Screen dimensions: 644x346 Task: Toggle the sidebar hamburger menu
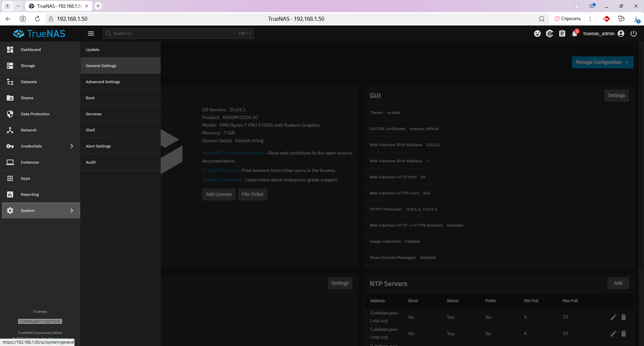click(91, 34)
